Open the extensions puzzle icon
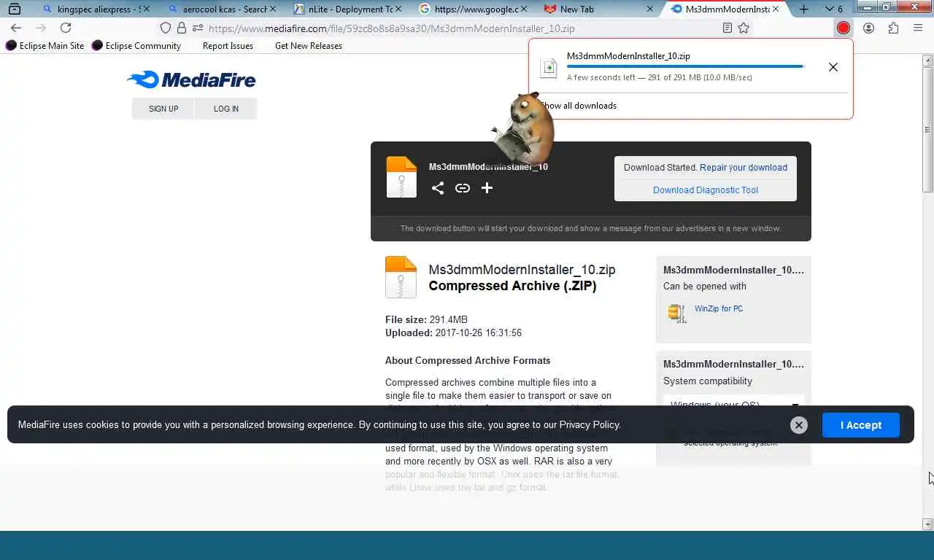Viewport: 934px width, 560px height. [893, 28]
